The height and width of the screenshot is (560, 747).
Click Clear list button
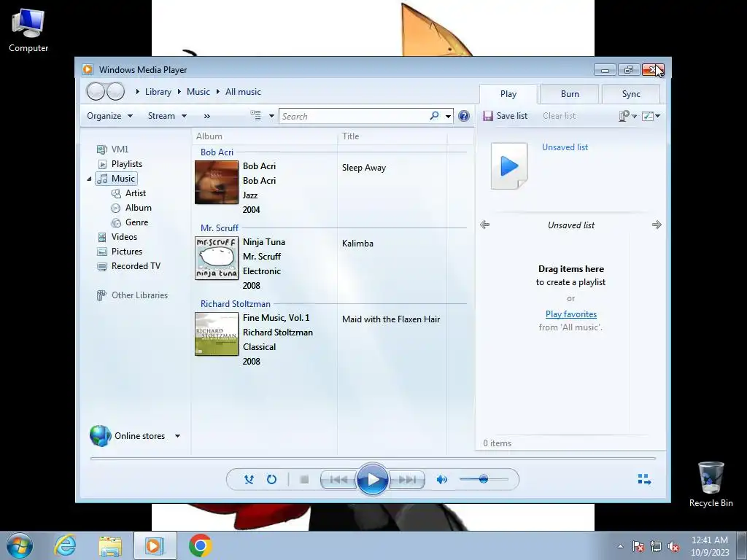click(x=559, y=116)
